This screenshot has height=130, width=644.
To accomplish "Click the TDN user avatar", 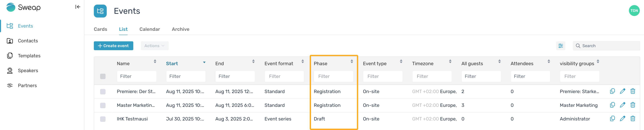I will pos(634,10).
